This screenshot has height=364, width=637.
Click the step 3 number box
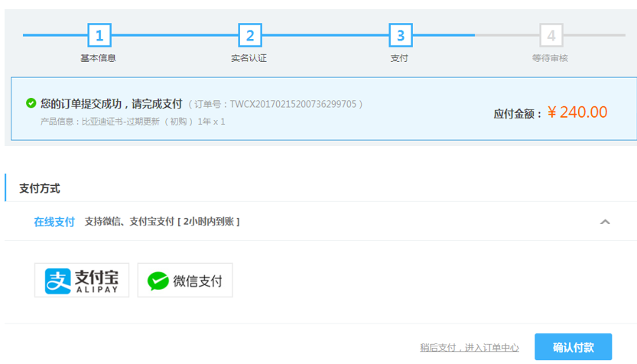click(x=400, y=35)
